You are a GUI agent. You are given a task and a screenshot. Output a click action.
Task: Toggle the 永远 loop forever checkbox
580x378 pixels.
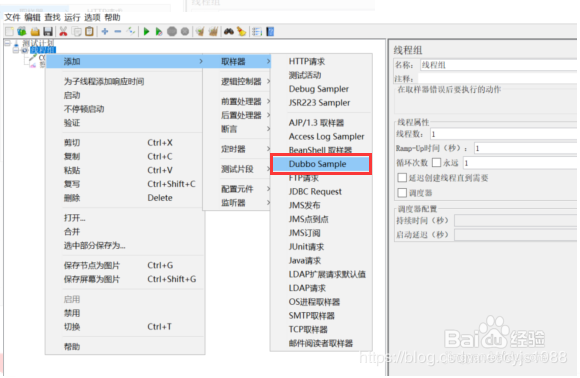pyautogui.click(x=436, y=163)
